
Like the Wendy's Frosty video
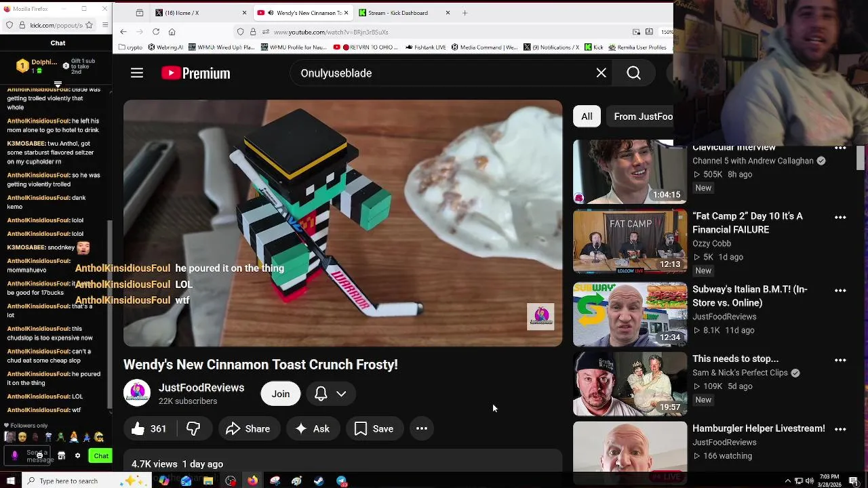pos(149,428)
